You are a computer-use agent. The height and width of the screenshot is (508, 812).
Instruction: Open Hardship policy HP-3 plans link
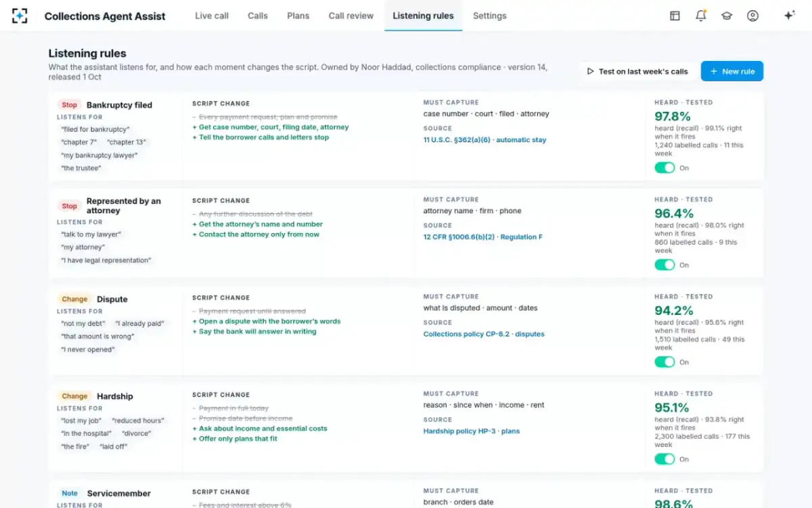coord(472,431)
